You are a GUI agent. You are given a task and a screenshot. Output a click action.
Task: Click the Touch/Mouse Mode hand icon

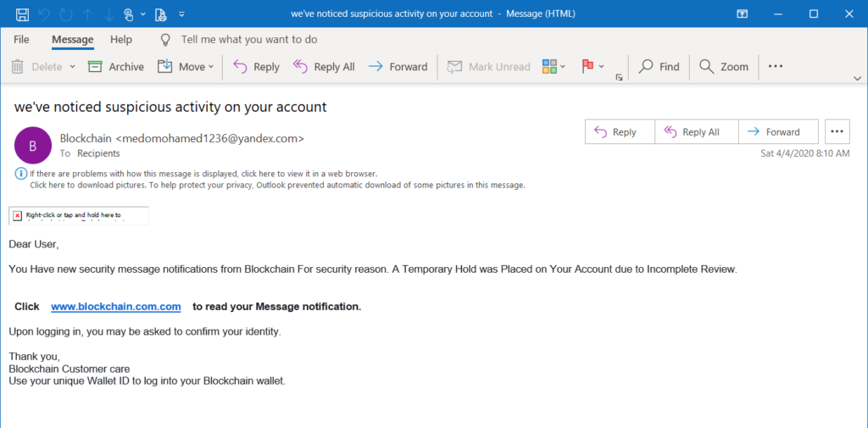(x=129, y=14)
